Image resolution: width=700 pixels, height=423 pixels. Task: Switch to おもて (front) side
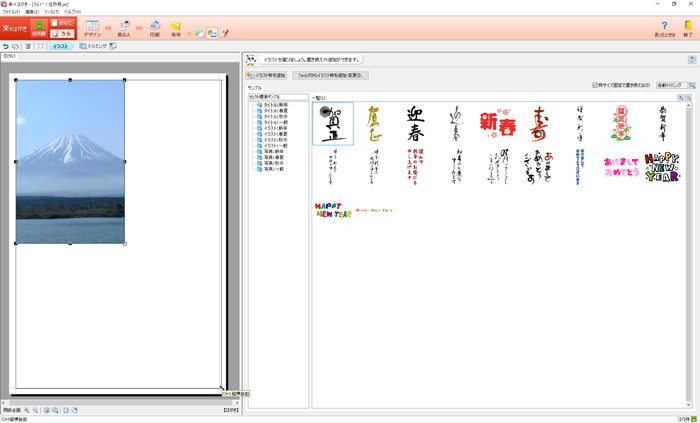[x=62, y=22]
